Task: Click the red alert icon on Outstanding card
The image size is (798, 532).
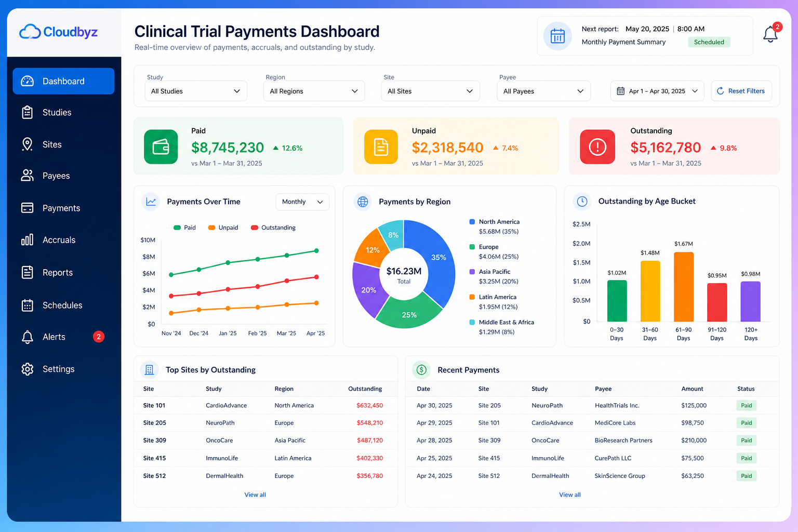Action: [597, 147]
